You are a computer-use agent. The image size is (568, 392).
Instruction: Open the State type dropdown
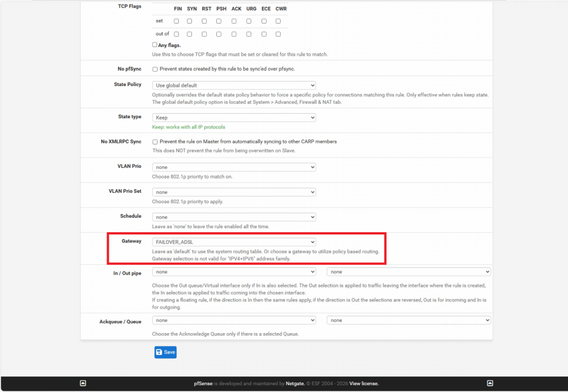click(x=234, y=118)
